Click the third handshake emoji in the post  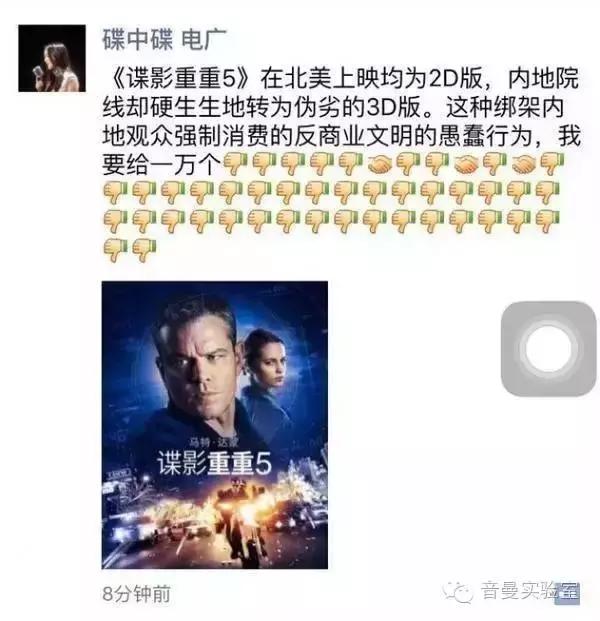[x=524, y=164]
